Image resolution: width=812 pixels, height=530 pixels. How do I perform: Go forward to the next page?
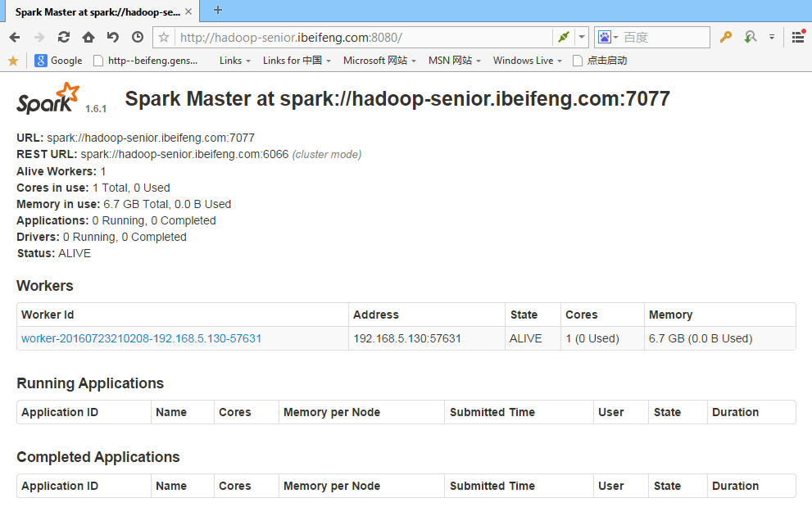click(x=39, y=37)
